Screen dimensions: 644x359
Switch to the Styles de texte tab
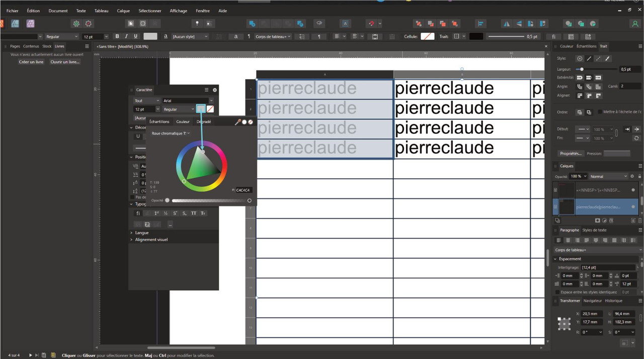click(x=595, y=230)
